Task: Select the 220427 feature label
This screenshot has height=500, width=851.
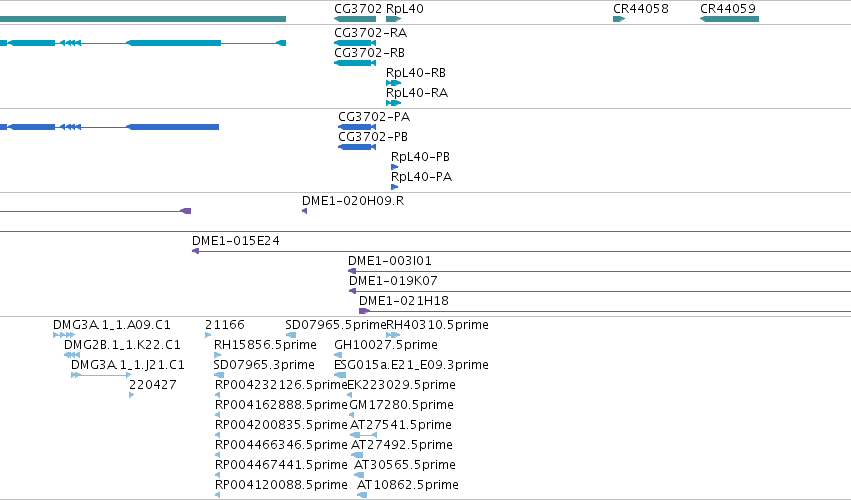Action: tap(153, 385)
